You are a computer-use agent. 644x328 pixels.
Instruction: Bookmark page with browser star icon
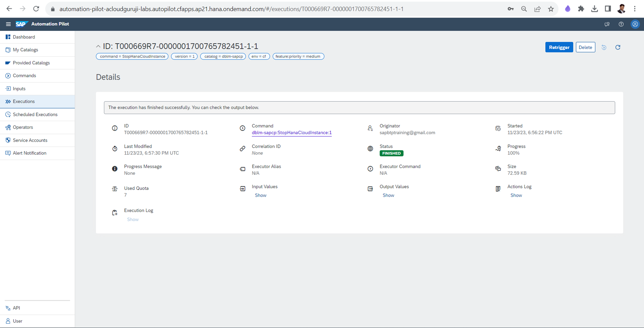point(551,9)
